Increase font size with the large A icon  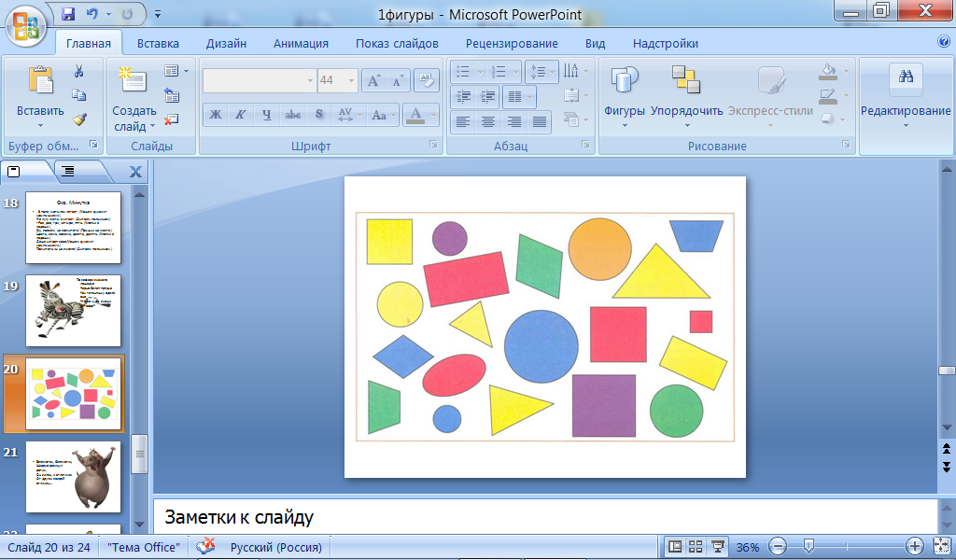tap(373, 80)
